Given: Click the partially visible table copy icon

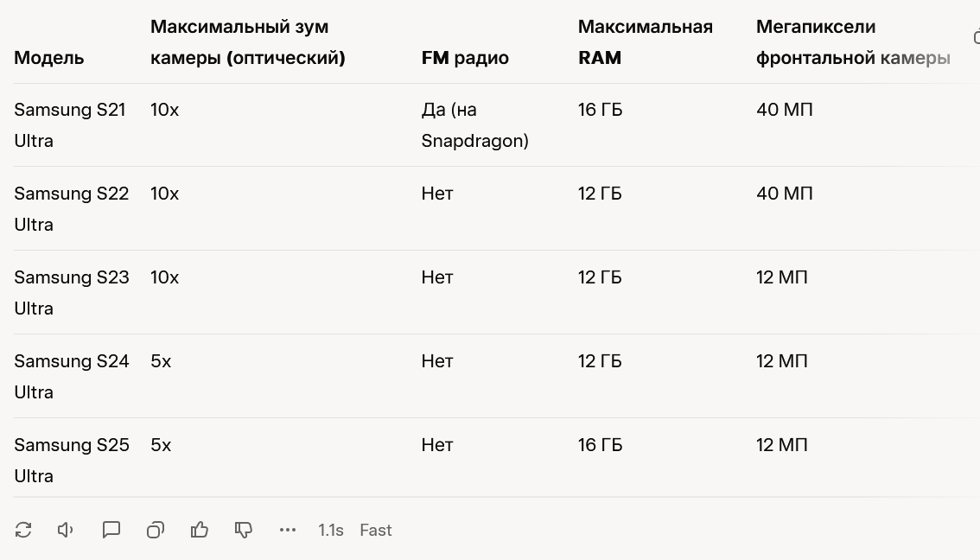Looking at the screenshot, I should coord(977,37).
